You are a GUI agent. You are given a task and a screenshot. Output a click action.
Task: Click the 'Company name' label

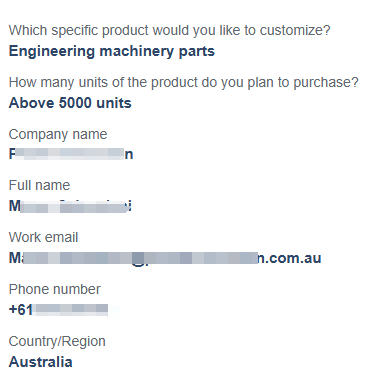tap(58, 135)
